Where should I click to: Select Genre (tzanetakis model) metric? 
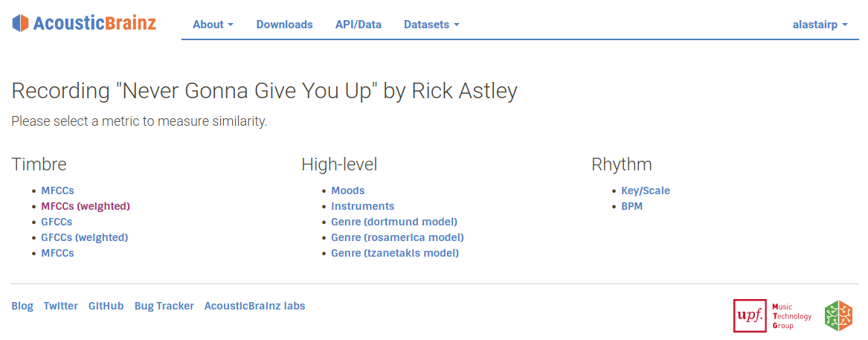(x=395, y=253)
